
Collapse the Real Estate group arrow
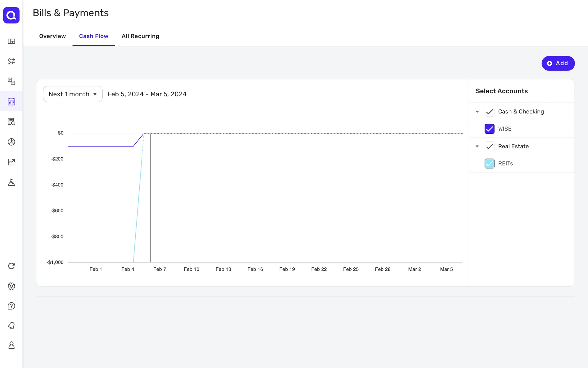477,146
